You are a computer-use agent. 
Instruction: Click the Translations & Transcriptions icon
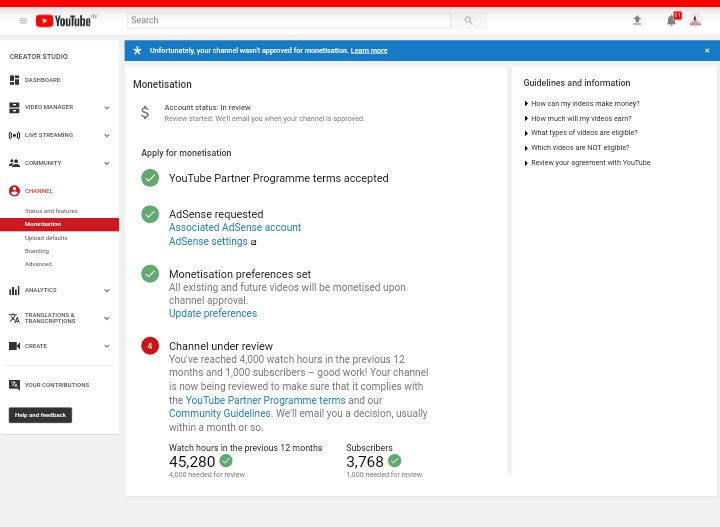[x=14, y=318]
